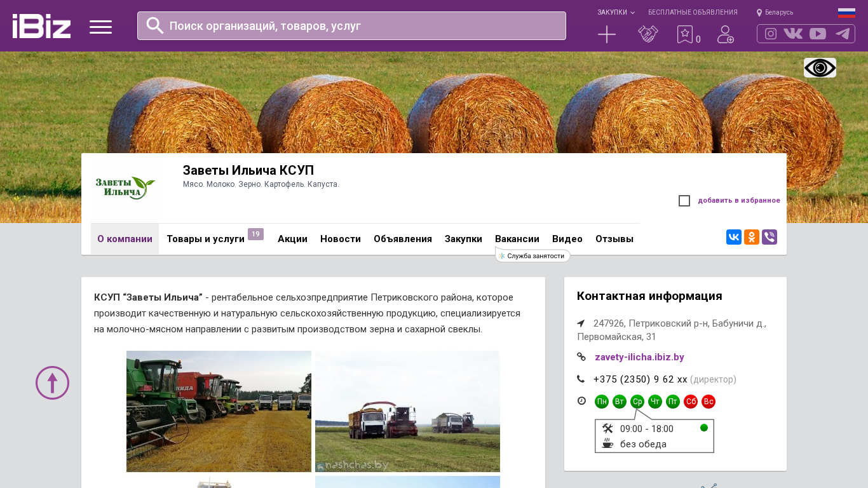Viewport: 868px width, 488px height.
Task: Share company page via Viber
Action: point(770,237)
